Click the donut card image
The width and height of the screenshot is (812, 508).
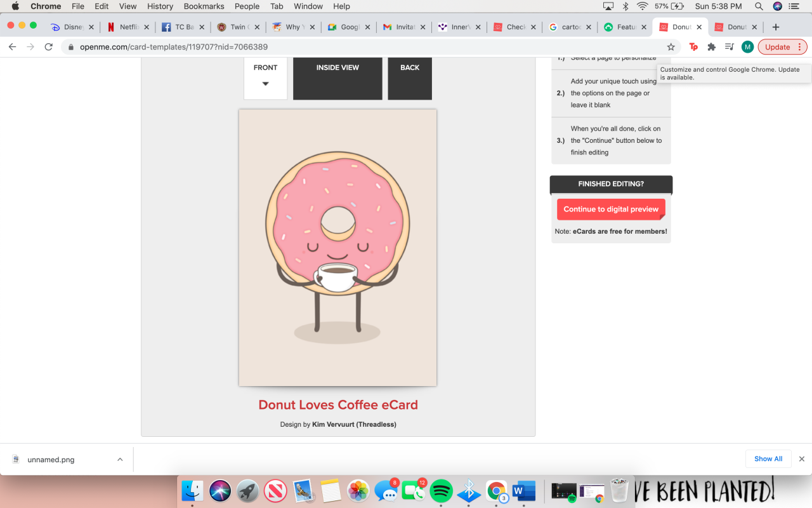click(x=337, y=248)
